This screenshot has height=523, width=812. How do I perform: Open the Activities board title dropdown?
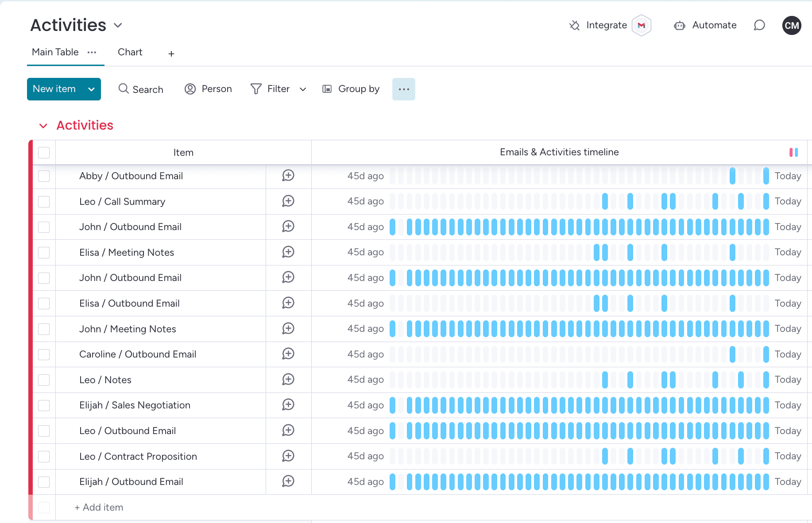118,25
